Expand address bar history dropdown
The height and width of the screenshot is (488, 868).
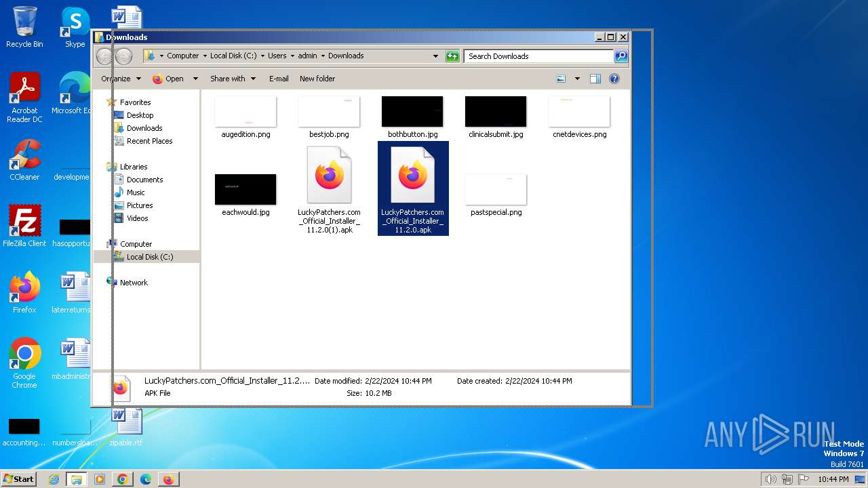(435, 56)
